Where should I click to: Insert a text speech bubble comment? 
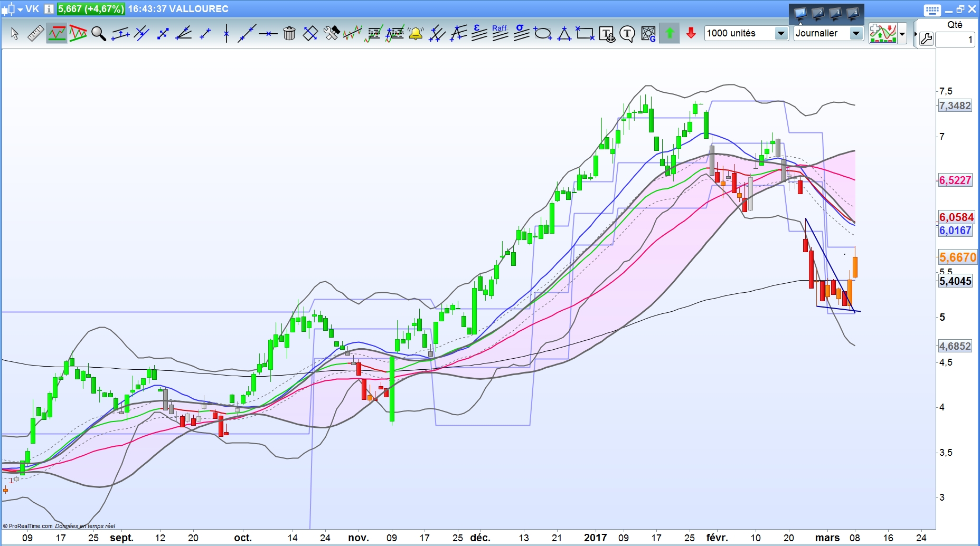(x=627, y=34)
